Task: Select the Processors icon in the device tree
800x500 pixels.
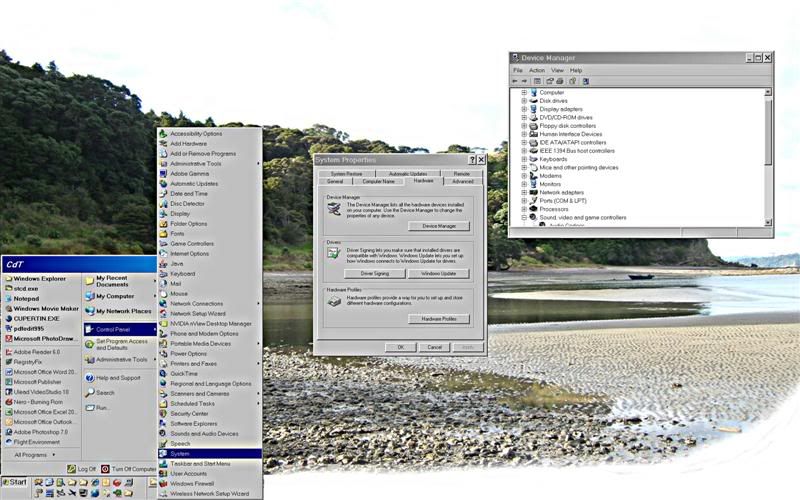Action: [533, 209]
